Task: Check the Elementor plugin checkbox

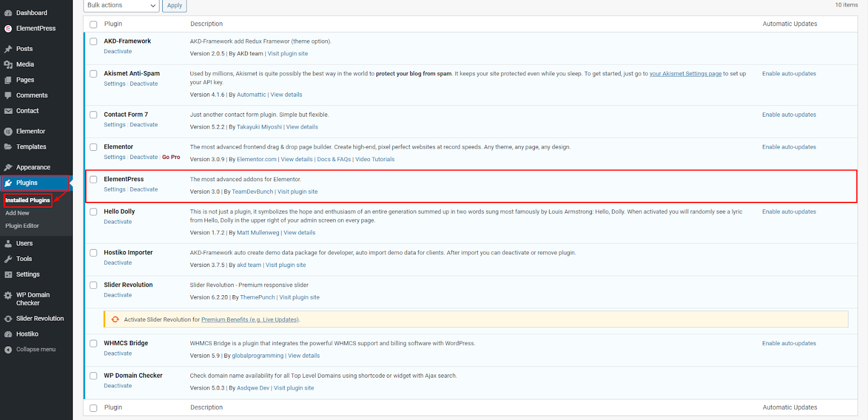Action: click(x=93, y=147)
